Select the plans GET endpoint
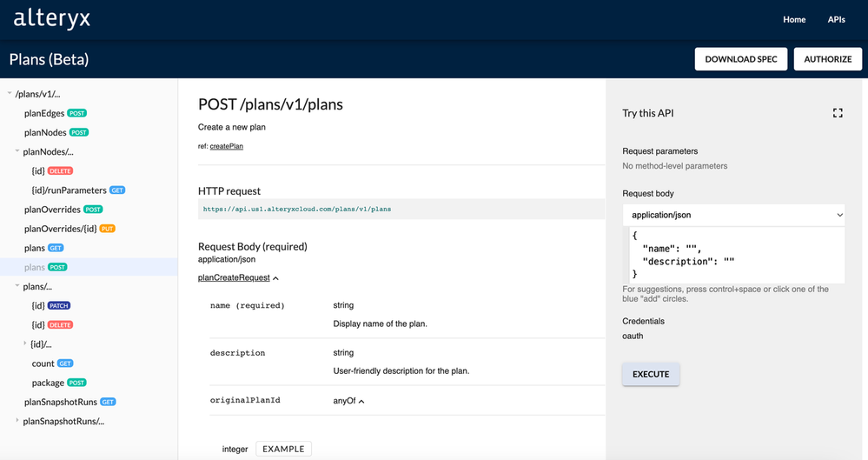The width and height of the screenshot is (868, 460). [x=43, y=248]
